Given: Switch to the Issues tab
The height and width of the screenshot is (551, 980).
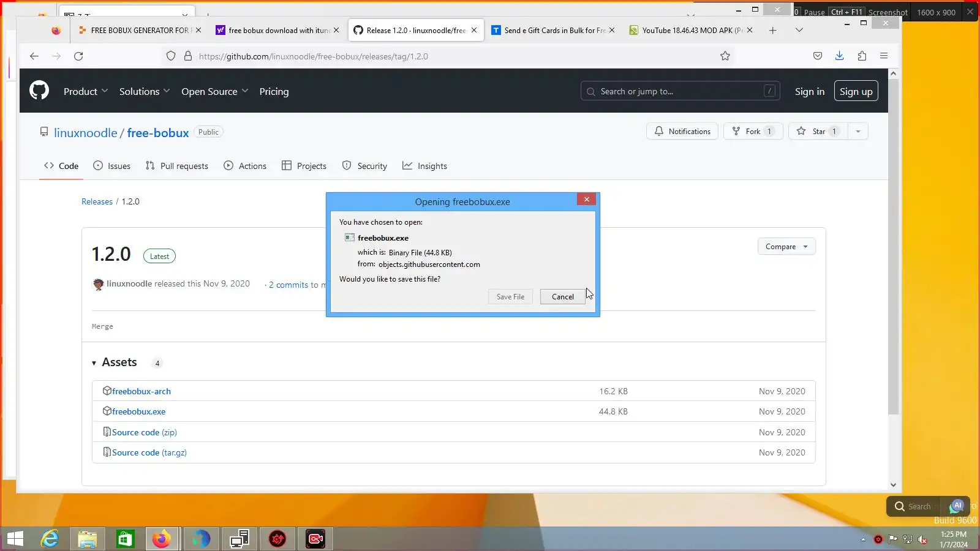Looking at the screenshot, I should tap(111, 166).
